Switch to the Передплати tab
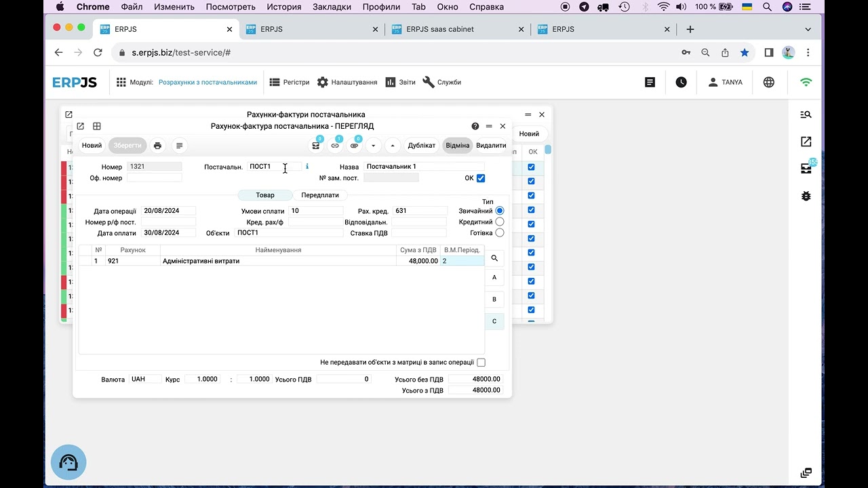Image resolution: width=868 pixels, height=488 pixels. click(x=320, y=195)
